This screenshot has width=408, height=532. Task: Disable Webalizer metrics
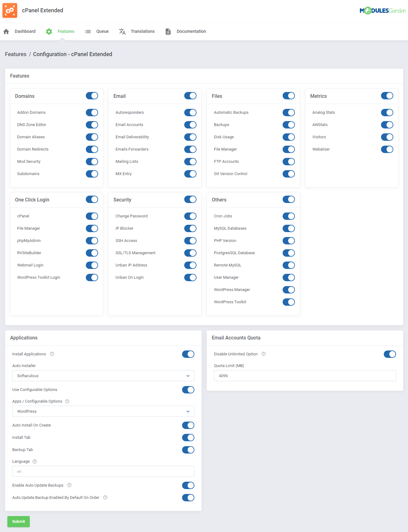pos(387,149)
